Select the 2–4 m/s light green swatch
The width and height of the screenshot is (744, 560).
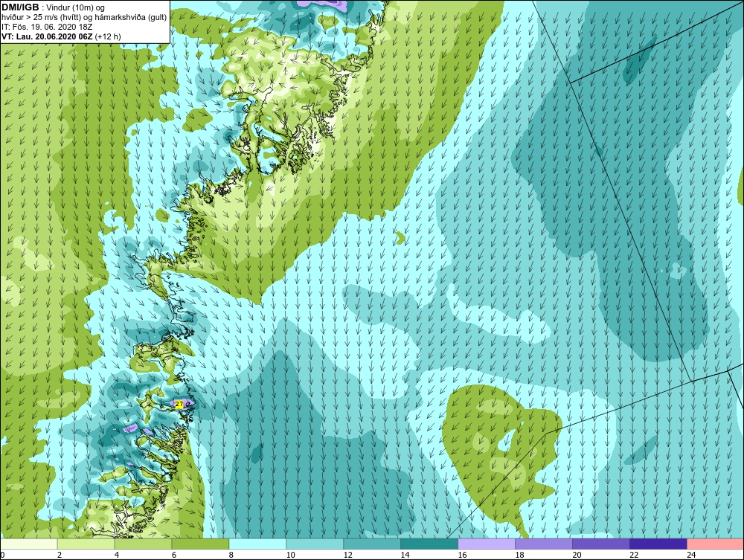pyautogui.click(x=86, y=544)
